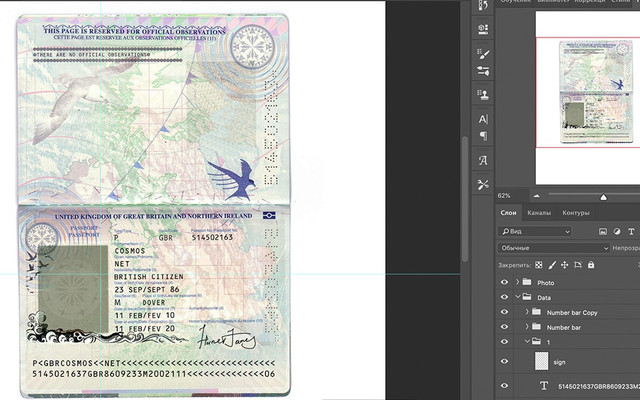640x400 pixels.
Task: Switch to the Контуры tab
Action: pos(576,213)
